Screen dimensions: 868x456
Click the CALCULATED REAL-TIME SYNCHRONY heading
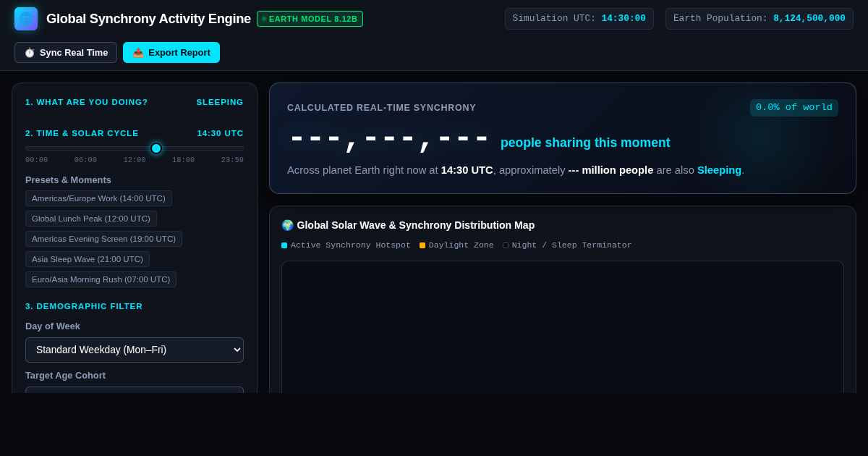point(381,108)
